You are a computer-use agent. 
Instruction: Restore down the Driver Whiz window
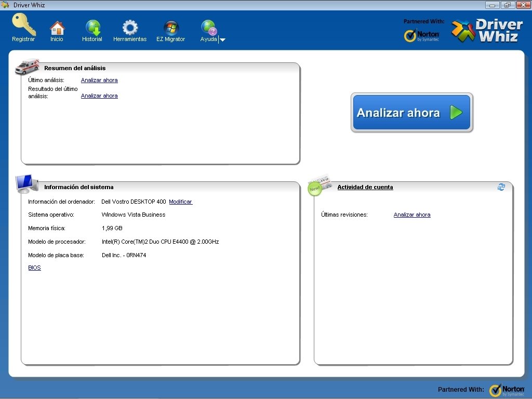(x=508, y=5)
